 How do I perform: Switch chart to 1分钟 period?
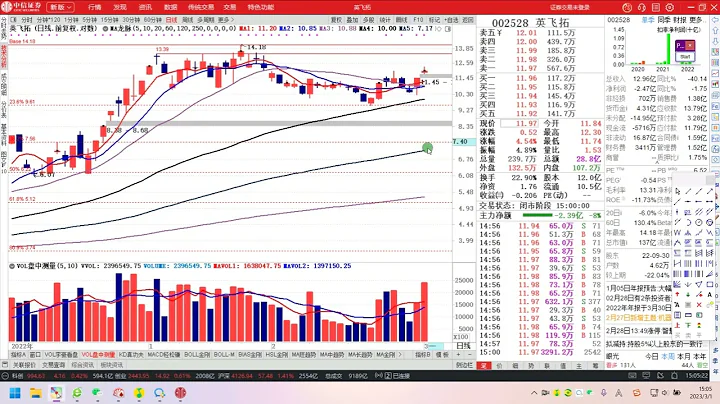(x=71, y=20)
